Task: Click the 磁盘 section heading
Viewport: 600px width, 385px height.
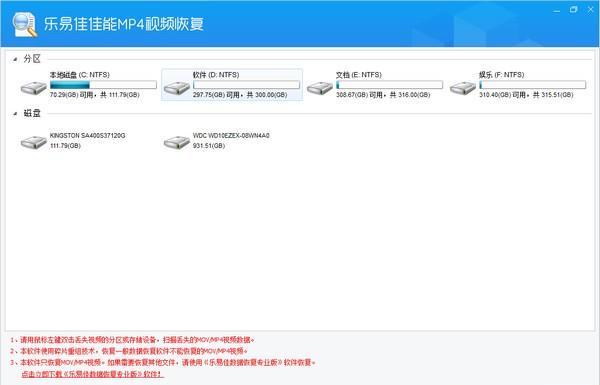Action: (x=32, y=113)
